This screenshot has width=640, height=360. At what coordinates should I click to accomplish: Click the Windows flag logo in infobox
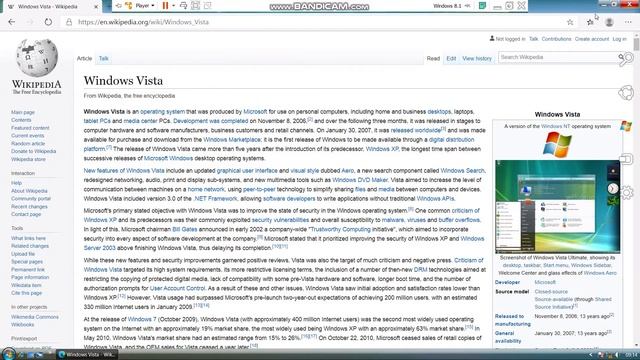click(x=557, y=144)
